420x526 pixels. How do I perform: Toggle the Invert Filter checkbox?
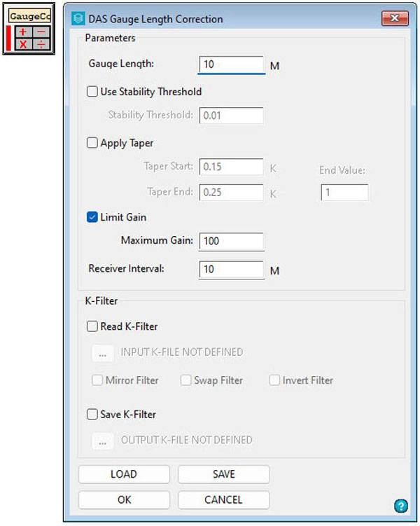click(275, 380)
